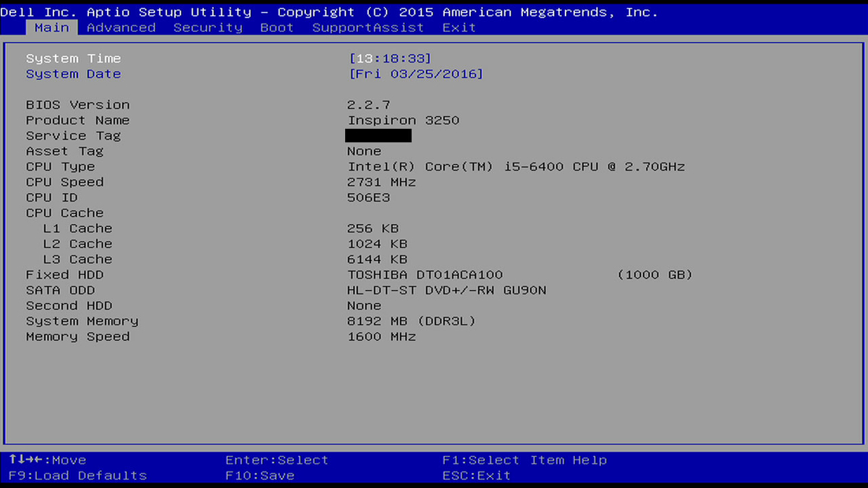Click the Second HDD label
The height and width of the screenshot is (488, 868).
(x=69, y=305)
